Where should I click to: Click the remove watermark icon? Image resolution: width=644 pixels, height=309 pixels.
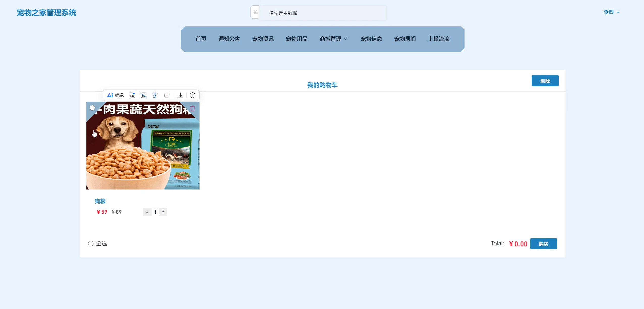144,95
